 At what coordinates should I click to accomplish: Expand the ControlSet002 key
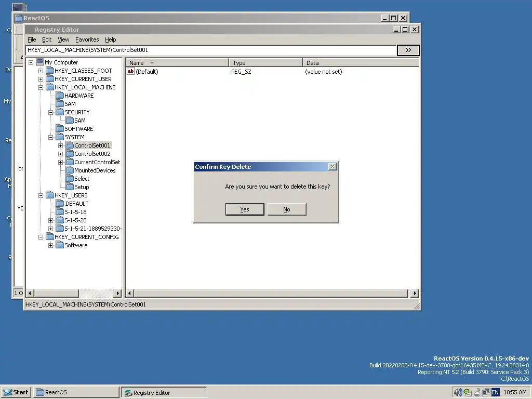60,154
